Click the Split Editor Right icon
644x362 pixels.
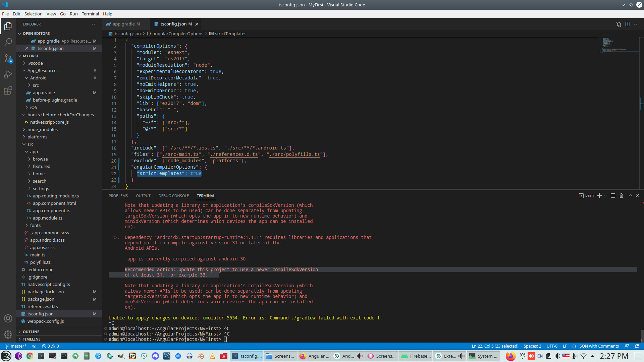[x=628, y=24]
